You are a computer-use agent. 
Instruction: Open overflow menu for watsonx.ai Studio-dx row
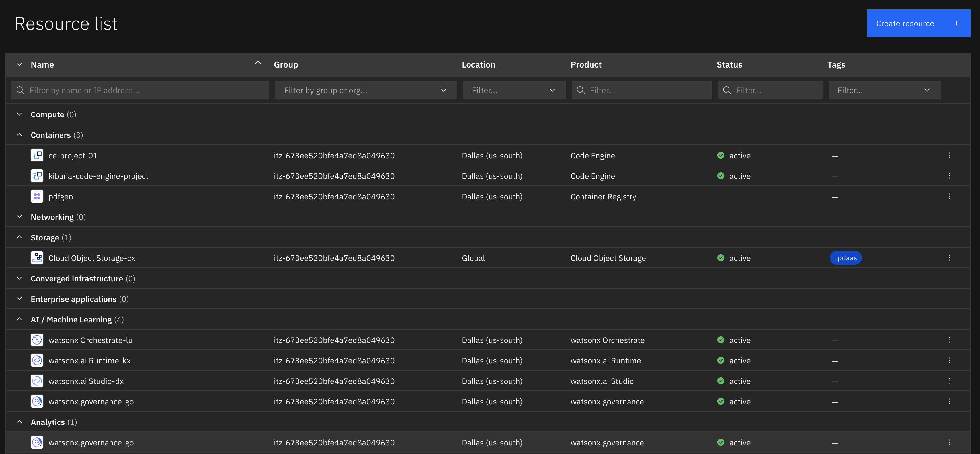[x=950, y=381]
